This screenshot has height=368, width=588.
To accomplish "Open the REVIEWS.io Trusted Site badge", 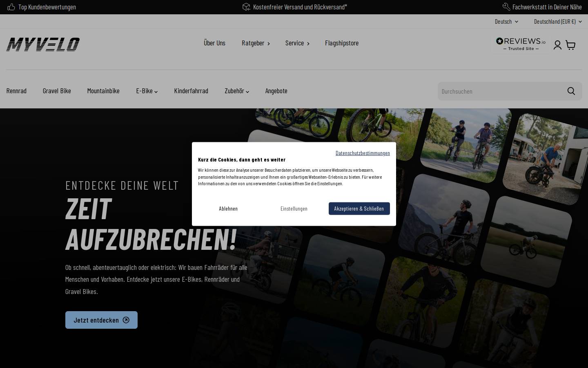I will (x=521, y=44).
